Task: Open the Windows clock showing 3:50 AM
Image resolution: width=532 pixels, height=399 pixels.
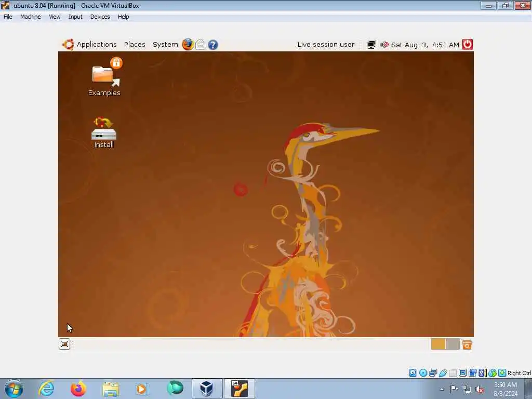Action: [x=506, y=389]
